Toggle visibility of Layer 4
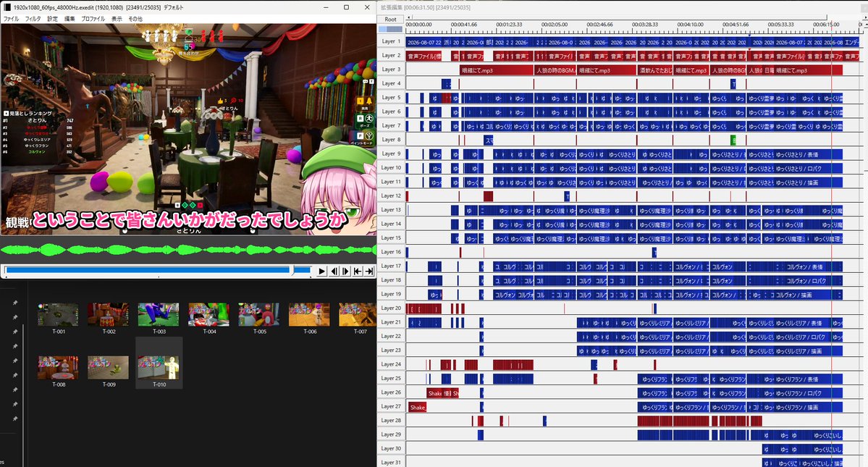Viewport: 868px width, 467px height. [391, 83]
